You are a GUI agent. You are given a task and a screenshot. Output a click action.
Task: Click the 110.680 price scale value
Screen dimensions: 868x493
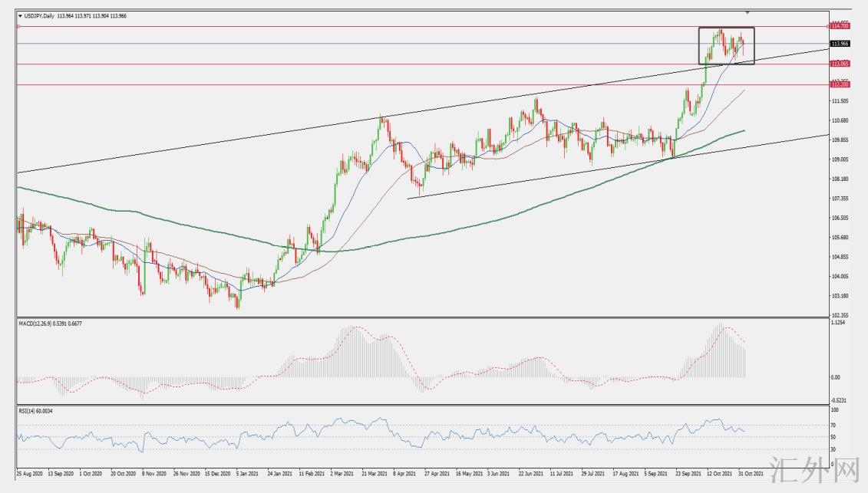click(x=839, y=120)
